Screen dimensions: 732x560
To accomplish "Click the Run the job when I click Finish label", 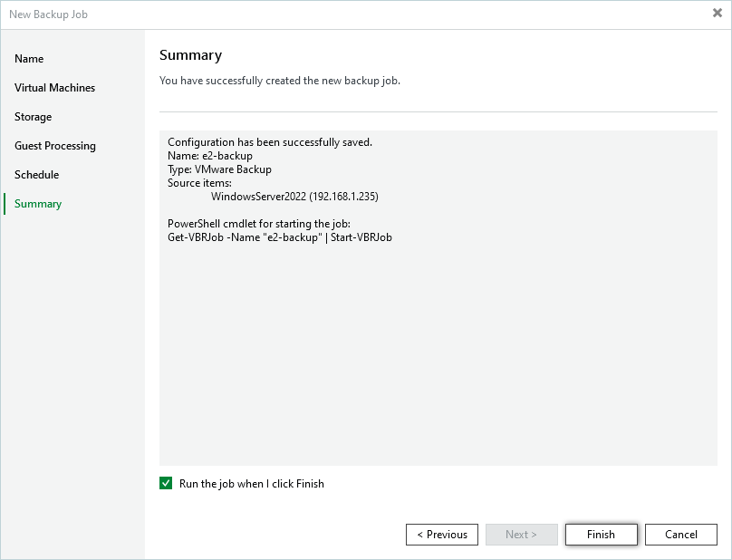I will 252,483.
